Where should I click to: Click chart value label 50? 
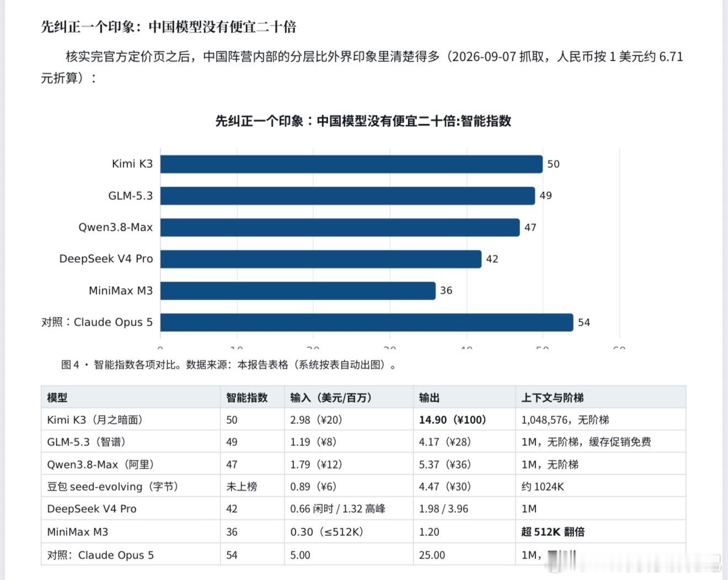(x=553, y=164)
